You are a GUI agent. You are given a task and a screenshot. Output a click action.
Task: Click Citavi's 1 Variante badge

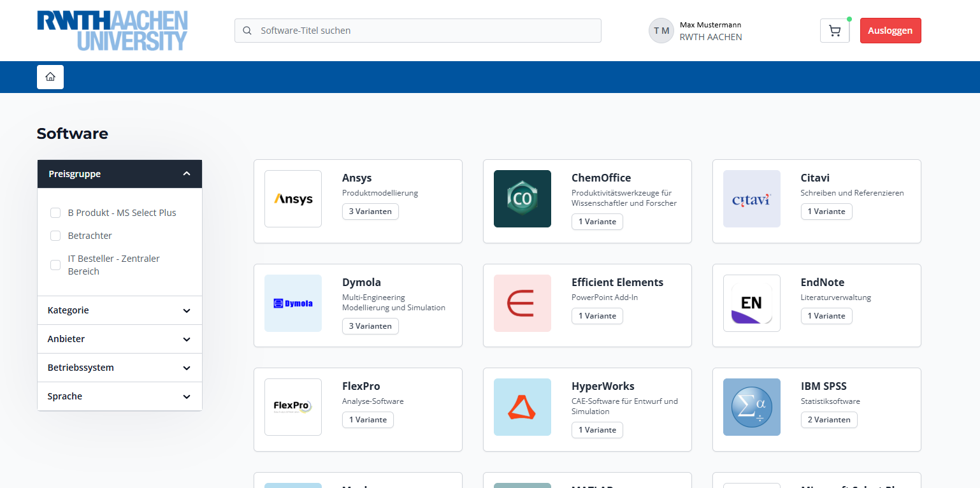pyautogui.click(x=826, y=212)
